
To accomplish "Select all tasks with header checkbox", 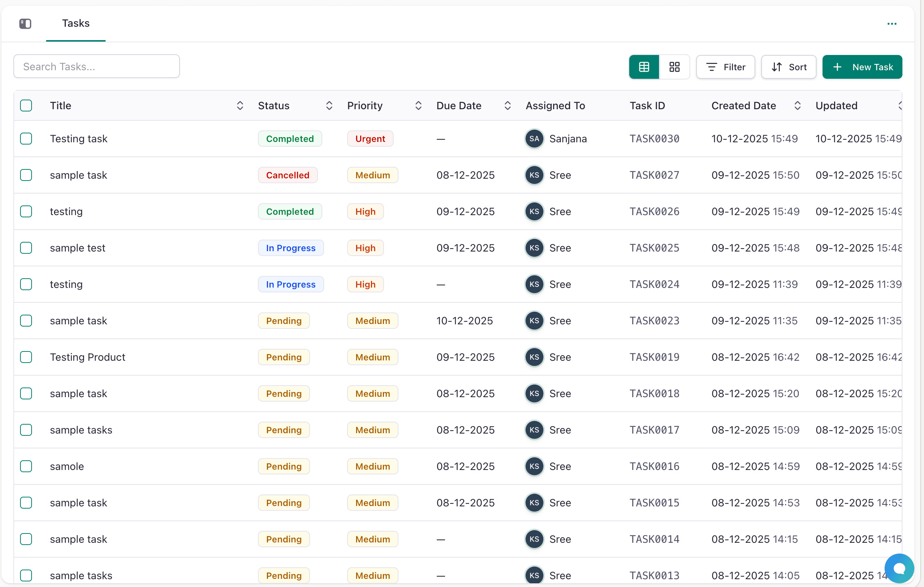I will (26, 106).
